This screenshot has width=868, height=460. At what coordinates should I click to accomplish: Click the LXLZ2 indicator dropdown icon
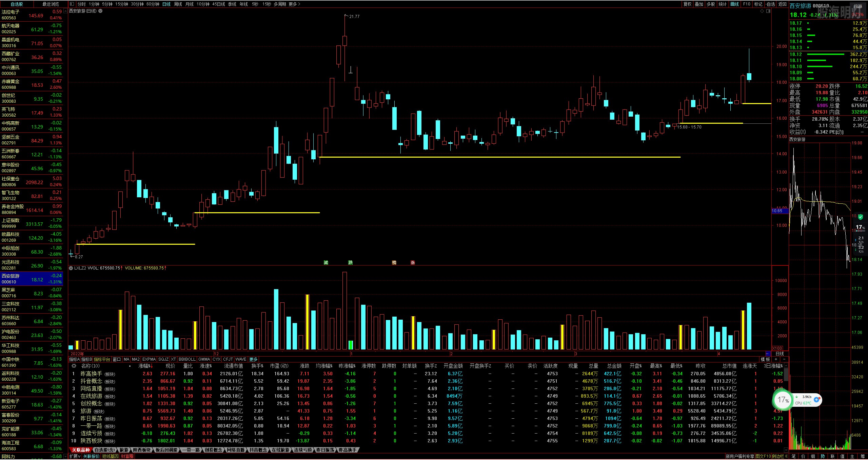point(71,268)
